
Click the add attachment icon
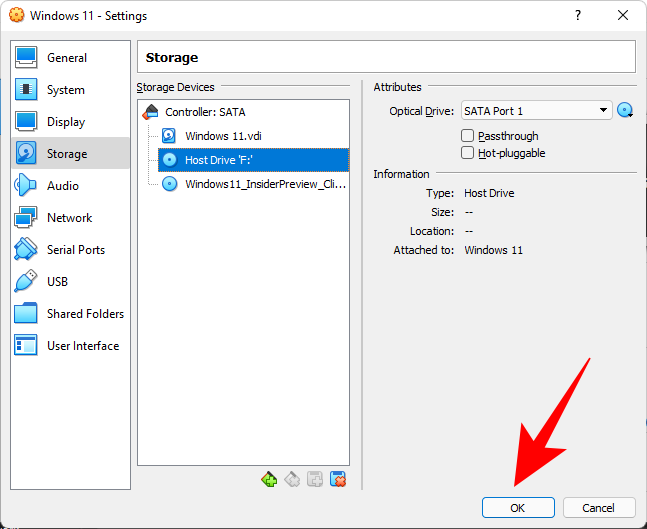tap(315, 479)
